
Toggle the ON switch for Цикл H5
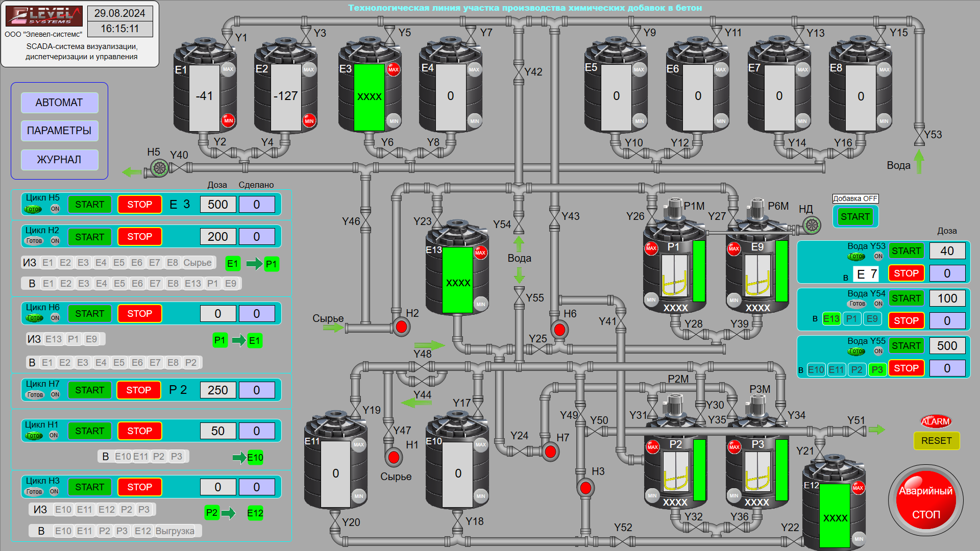coord(55,209)
